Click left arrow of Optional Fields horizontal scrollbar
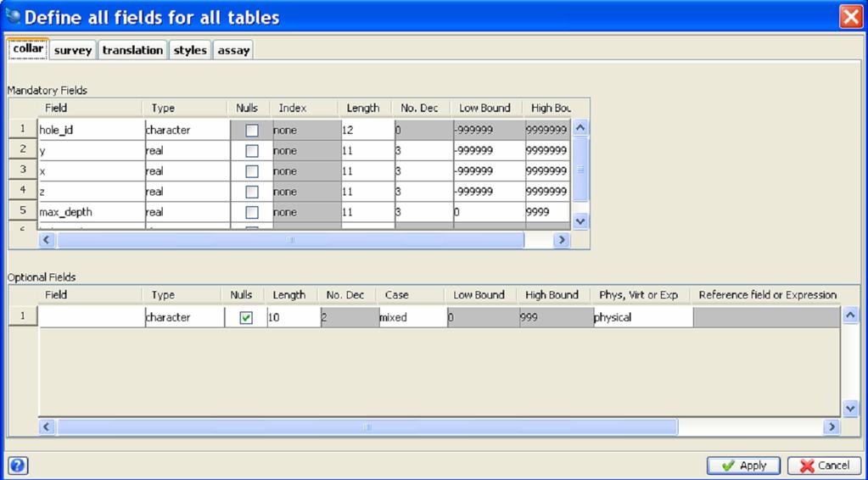This screenshot has height=480, width=868. click(x=47, y=427)
